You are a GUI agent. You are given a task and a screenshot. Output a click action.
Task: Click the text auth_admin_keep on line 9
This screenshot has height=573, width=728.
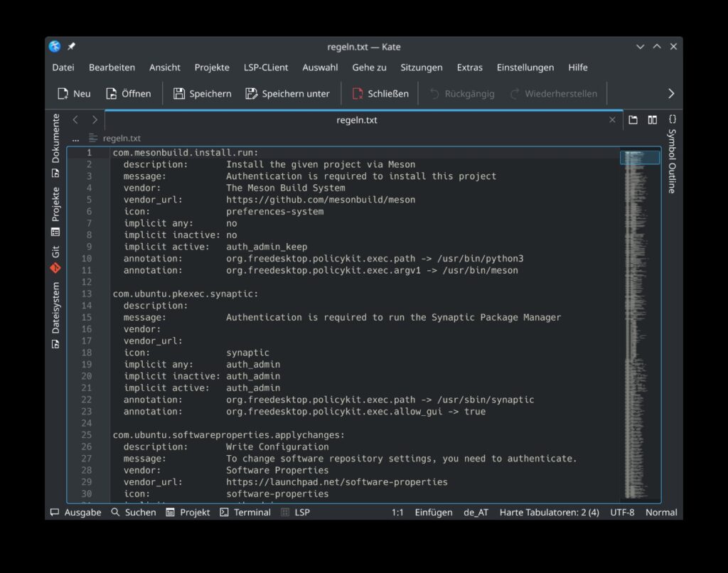(x=267, y=247)
